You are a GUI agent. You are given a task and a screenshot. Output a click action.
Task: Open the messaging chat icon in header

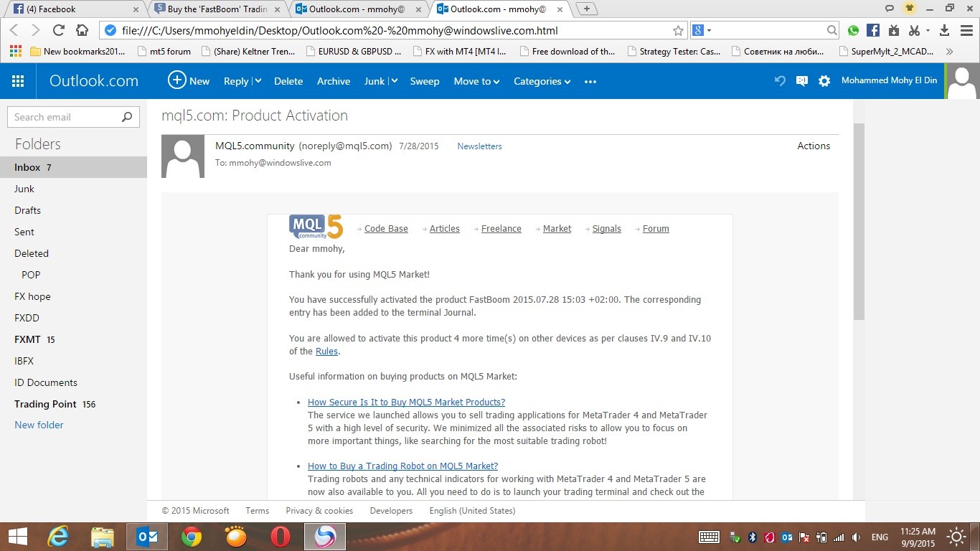coord(802,81)
